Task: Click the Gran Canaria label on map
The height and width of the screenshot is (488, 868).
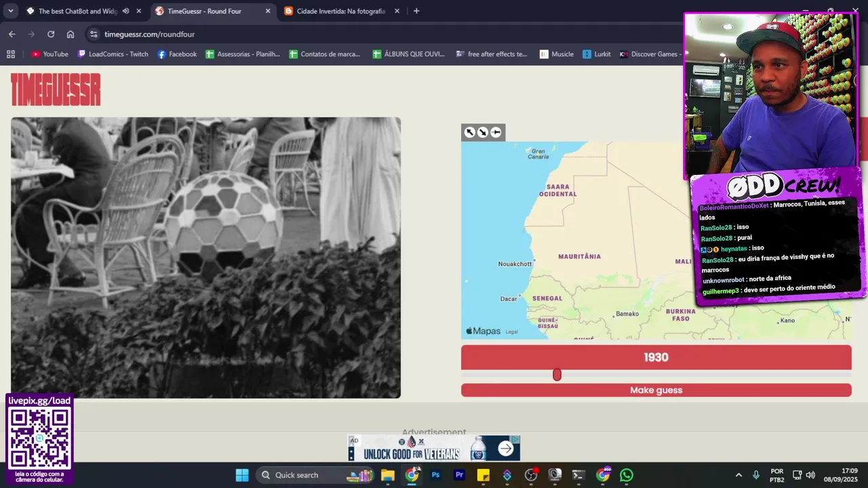Action: [538, 154]
